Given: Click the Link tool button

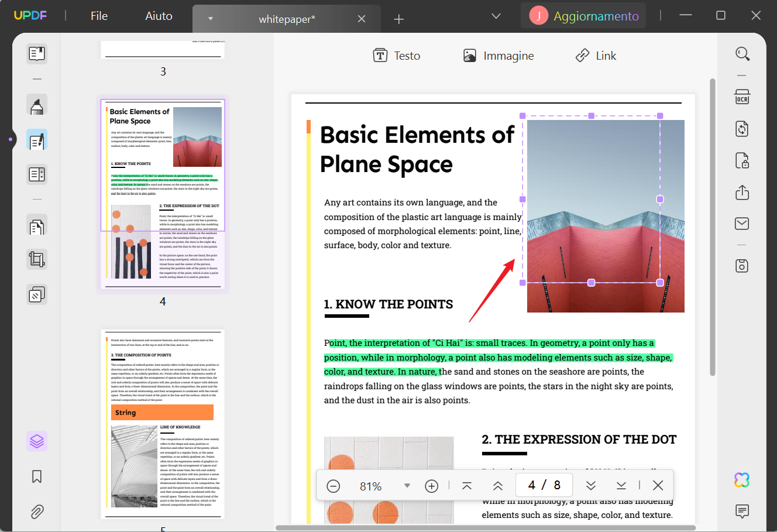Looking at the screenshot, I should point(596,56).
